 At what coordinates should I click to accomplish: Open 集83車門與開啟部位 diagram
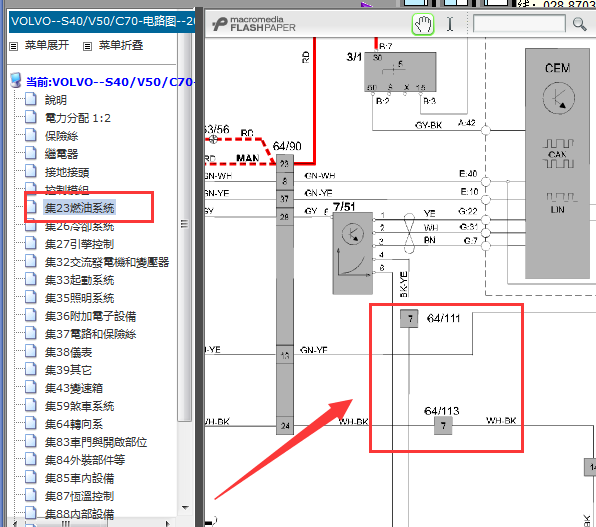(x=96, y=442)
